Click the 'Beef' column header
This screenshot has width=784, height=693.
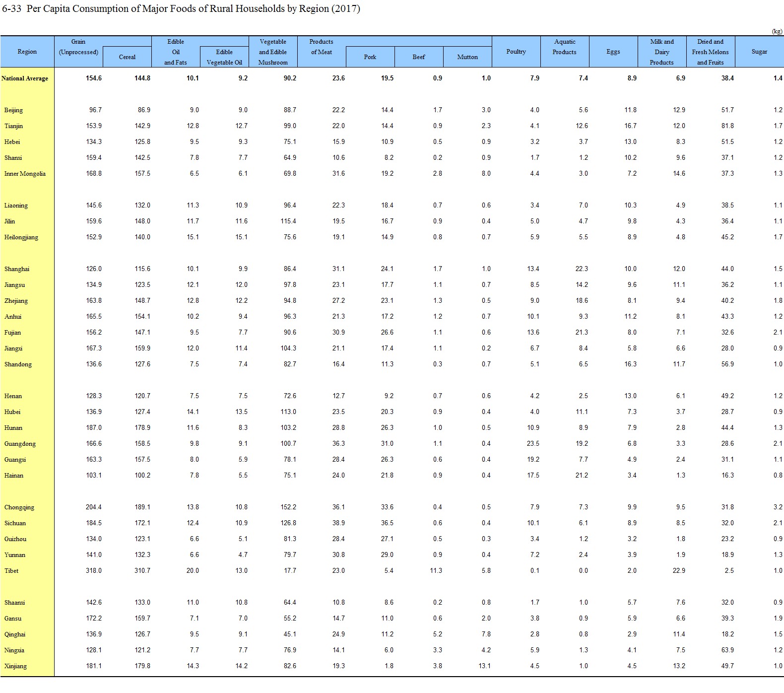[x=419, y=57]
